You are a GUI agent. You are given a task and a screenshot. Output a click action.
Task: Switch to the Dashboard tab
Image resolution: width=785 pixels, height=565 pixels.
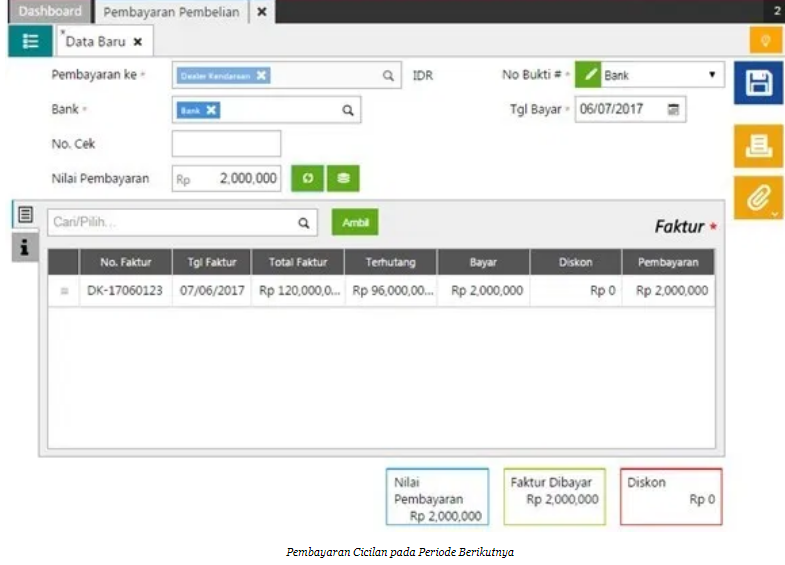[x=50, y=12]
